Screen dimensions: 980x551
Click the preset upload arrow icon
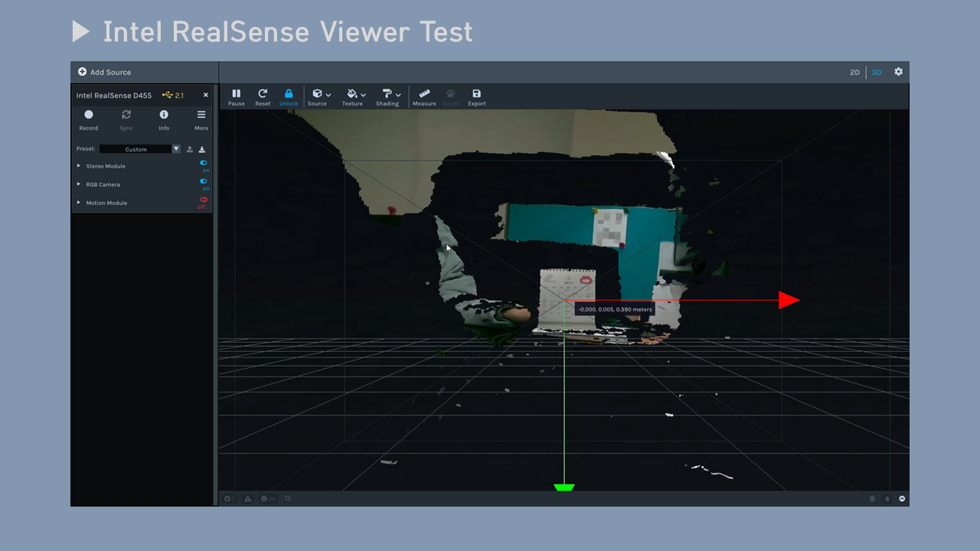pyautogui.click(x=190, y=149)
